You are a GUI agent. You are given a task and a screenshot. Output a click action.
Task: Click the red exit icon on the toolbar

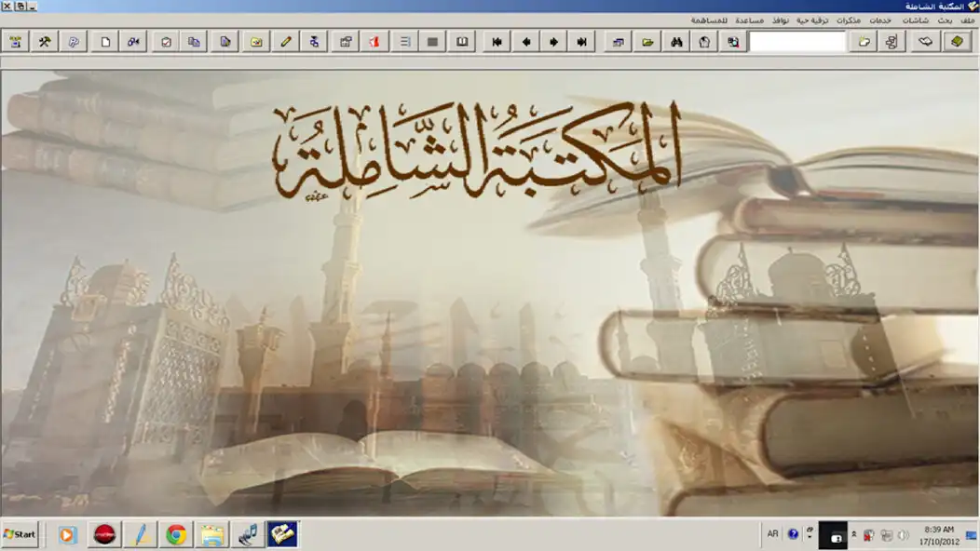coord(373,41)
